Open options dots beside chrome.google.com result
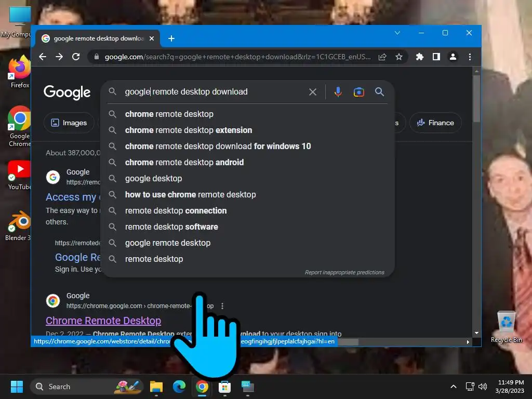Viewport: 532px width, 399px height. (222, 306)
